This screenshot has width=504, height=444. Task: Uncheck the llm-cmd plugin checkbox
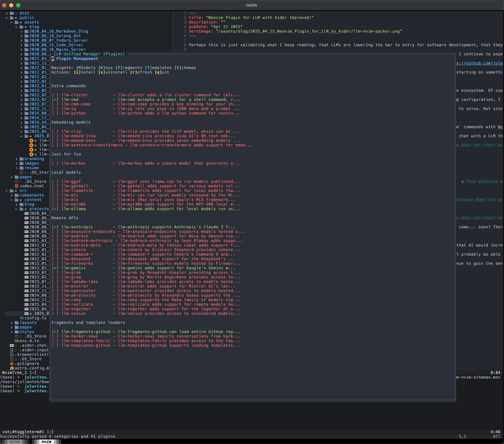coord(55,99)
